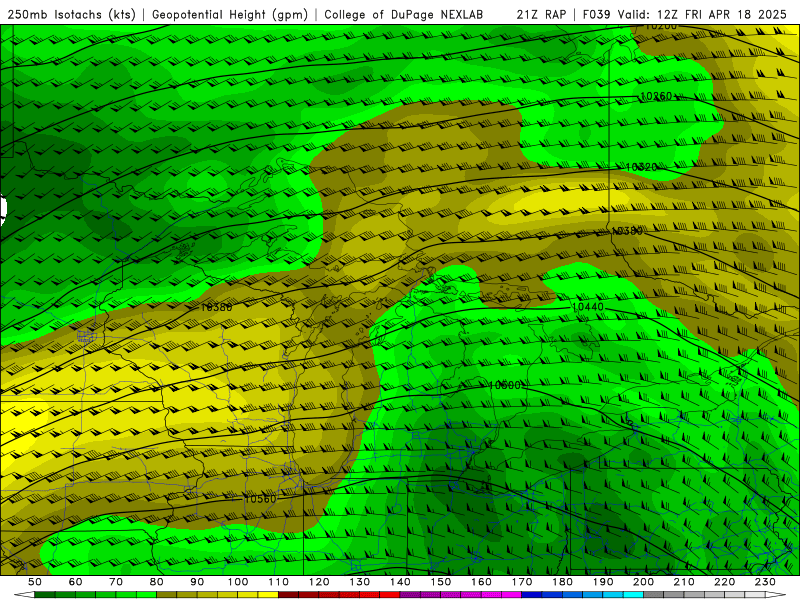This screenshot has width=800, height=600.
Task: Click the '21Z RAP' model run text
Action: point(541,15)
